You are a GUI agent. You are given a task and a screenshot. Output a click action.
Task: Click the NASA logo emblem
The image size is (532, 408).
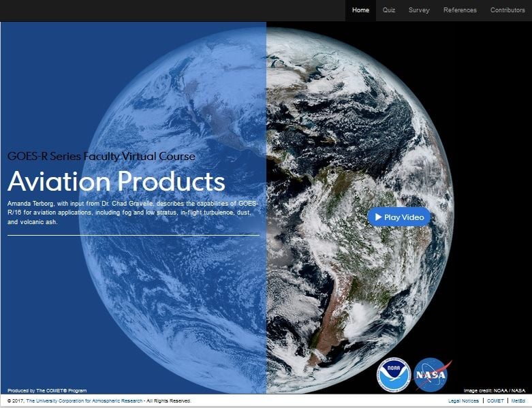432,375
